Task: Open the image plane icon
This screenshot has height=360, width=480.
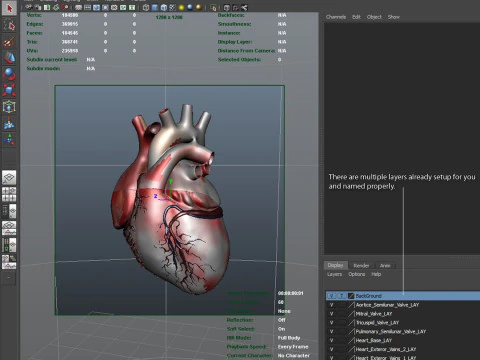Action: (56, 7)
